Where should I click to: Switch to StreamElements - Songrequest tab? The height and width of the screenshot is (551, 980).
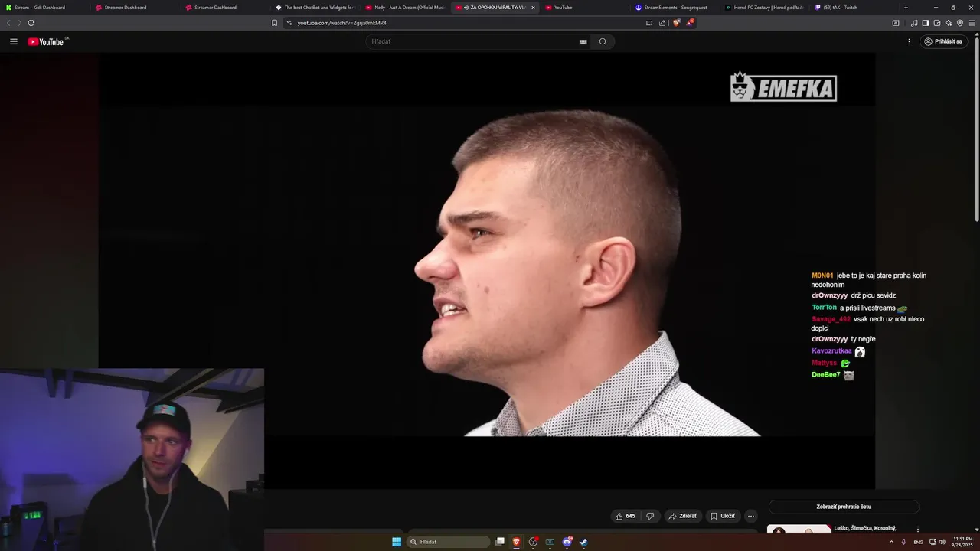675,8
